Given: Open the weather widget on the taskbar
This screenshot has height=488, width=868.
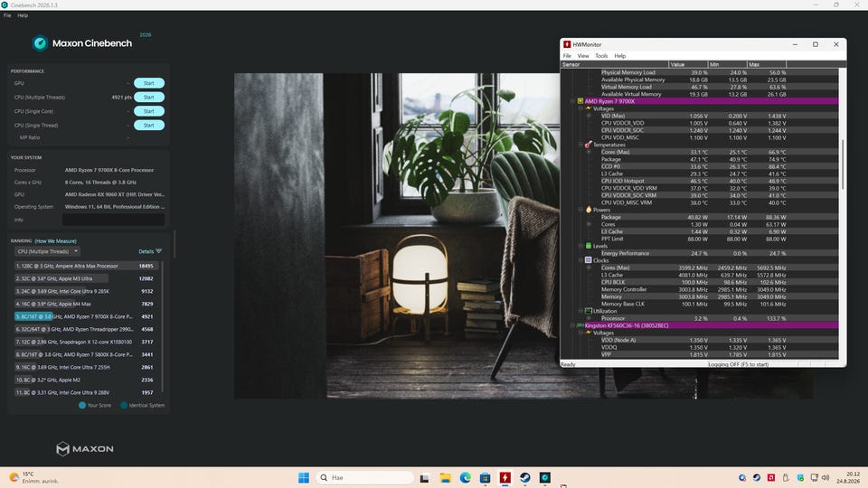Looking at the screenshot, I should [x=33, y=477].
